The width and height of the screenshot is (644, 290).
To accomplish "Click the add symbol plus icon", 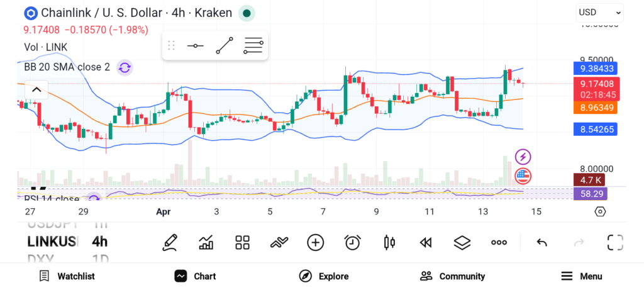I will (315, 242).
